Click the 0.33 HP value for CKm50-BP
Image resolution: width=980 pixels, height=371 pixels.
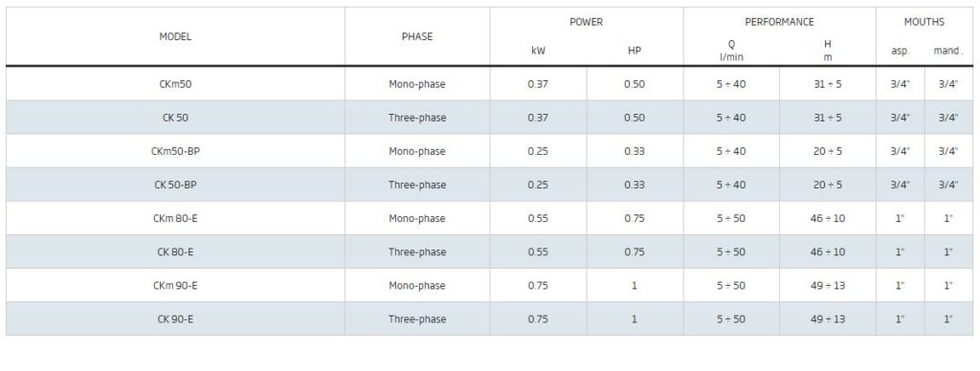635,151
